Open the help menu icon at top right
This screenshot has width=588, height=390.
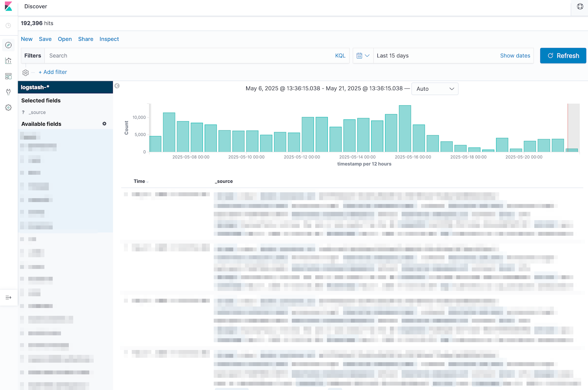[580, 7]
